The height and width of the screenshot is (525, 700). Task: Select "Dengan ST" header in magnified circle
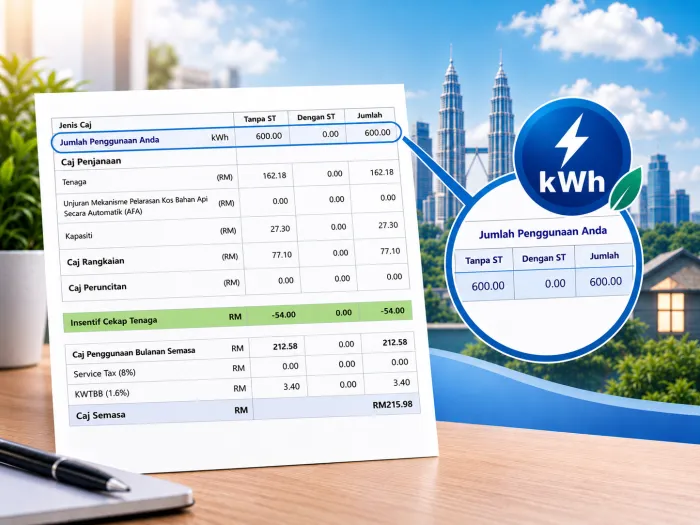(544, 258)
